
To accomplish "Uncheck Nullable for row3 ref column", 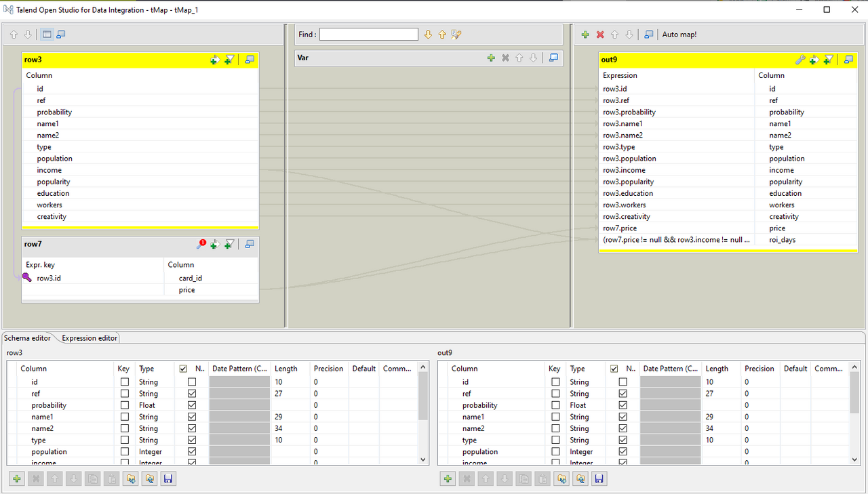I will click(x=192, y=394).
